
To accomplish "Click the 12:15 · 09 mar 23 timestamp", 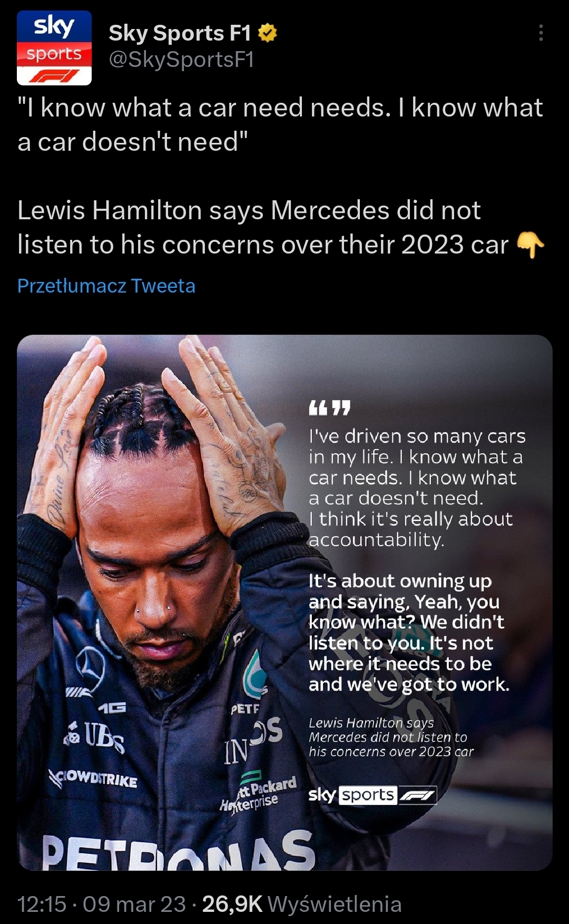I will (101, 904).
